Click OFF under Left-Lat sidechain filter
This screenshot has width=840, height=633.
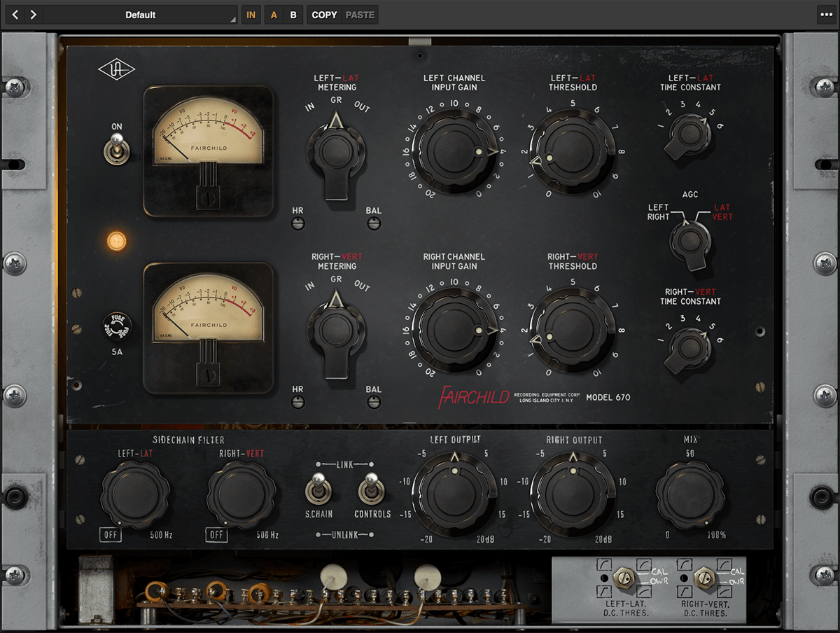[110, 535]
